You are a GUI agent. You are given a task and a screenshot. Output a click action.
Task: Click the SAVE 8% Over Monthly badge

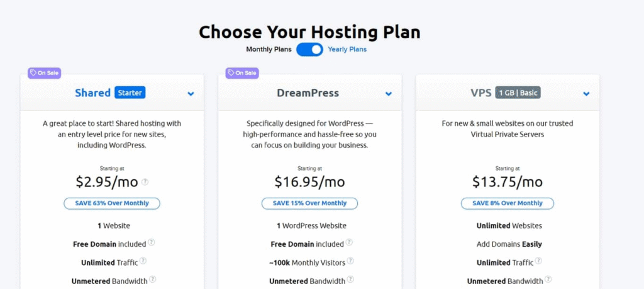point(508,203)
